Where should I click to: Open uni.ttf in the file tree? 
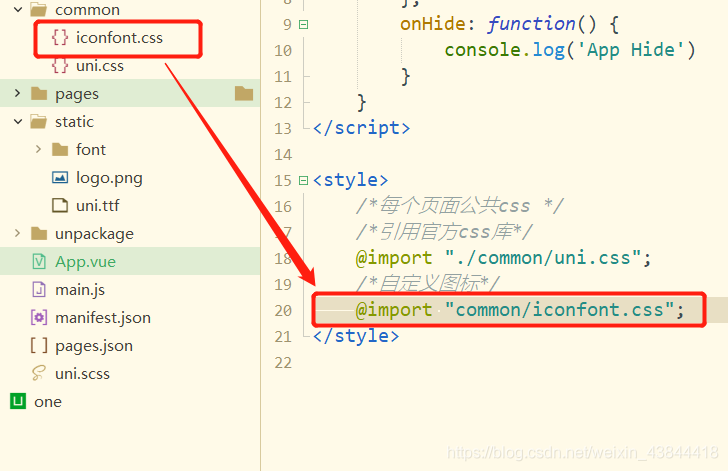[98, 205]
